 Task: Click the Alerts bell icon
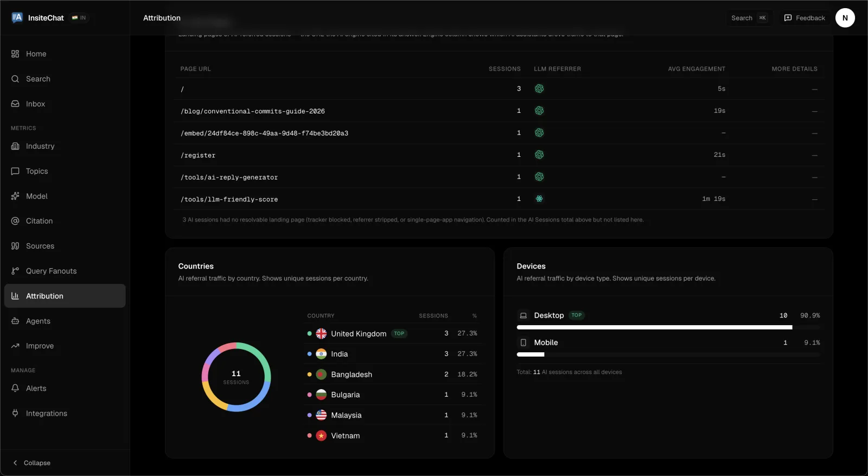pyautogui.click(x=15, y=388)
